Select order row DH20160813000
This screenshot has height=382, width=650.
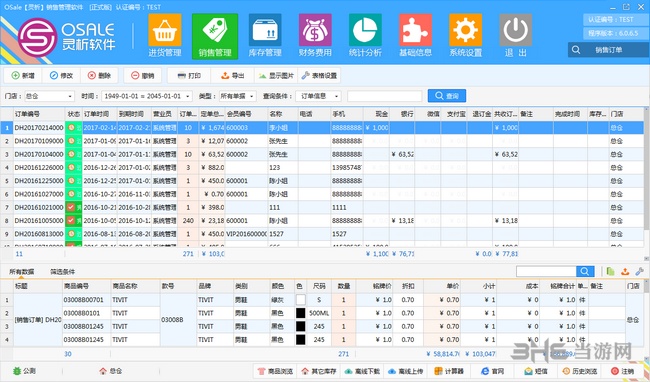point(322,234)
